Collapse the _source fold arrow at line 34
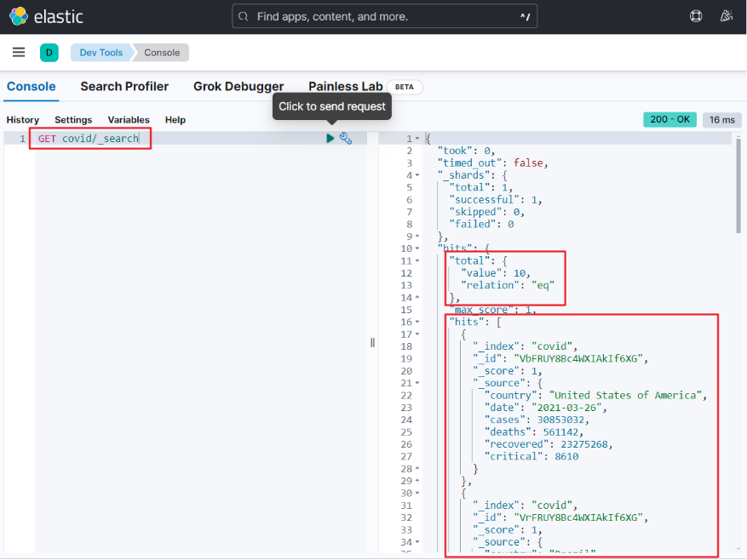 [417, 542]
